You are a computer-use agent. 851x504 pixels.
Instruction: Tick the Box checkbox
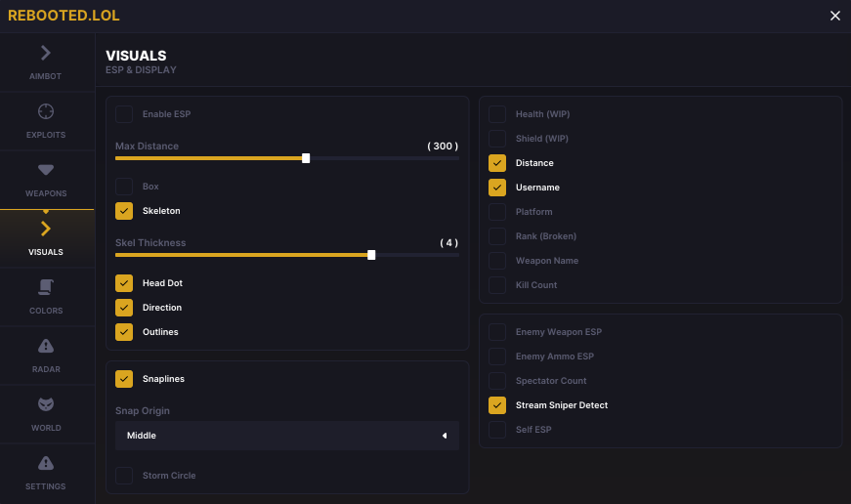pos(124,187)
